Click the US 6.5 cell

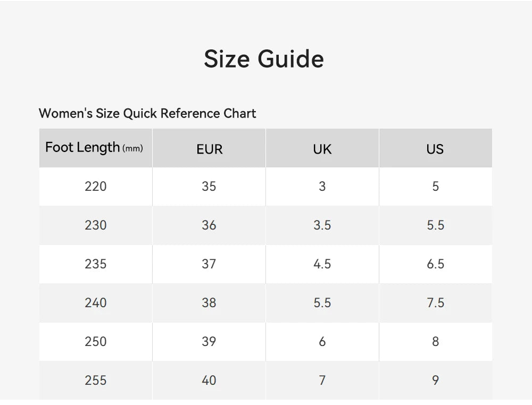[436, 264]
